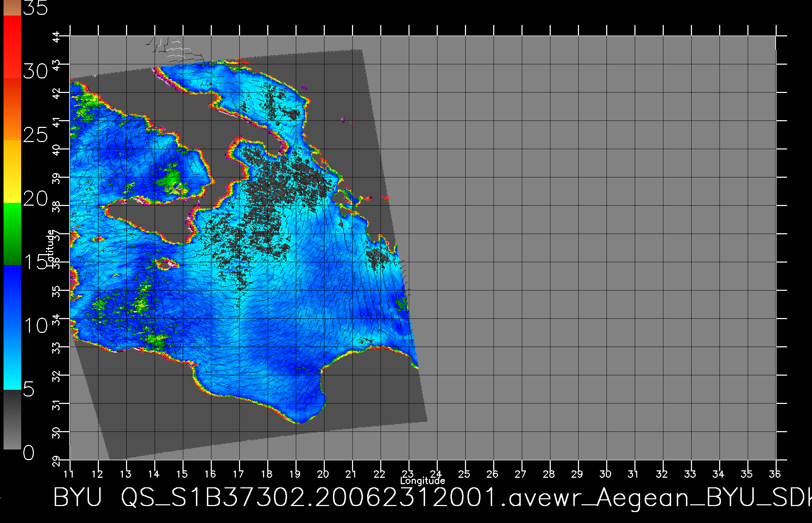Select longitude tick label 22

(380, 474)
